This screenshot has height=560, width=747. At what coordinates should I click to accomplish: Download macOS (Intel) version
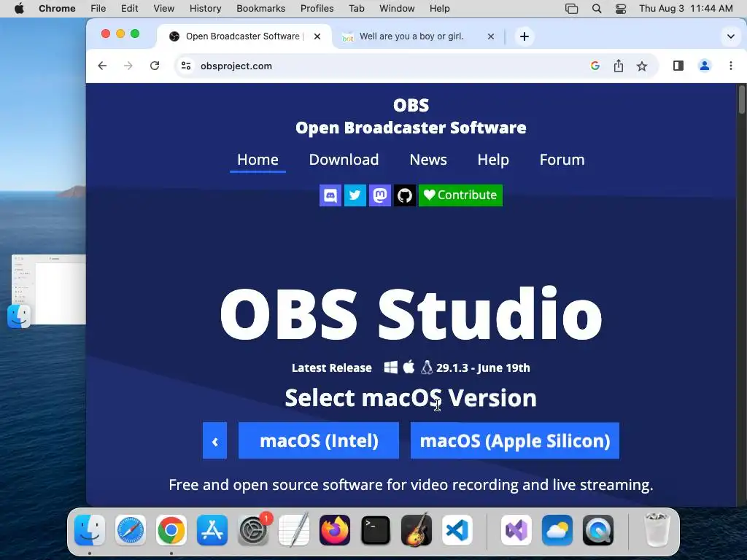(319, 440)
